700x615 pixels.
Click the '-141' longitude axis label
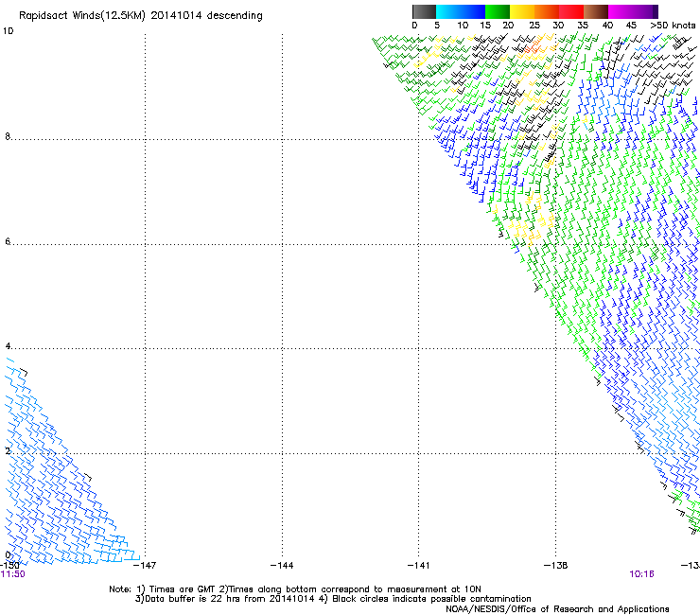419,566
